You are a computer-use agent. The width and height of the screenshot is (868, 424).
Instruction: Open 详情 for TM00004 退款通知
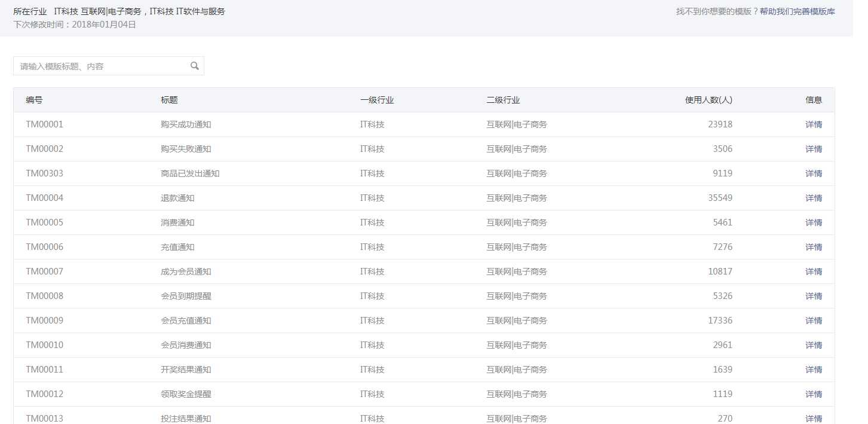814,198
